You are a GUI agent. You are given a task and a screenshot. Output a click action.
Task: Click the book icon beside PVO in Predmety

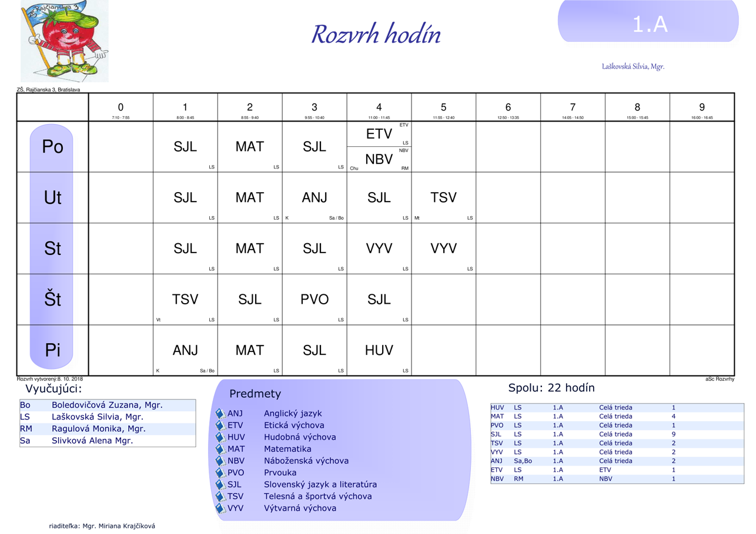pyautogui.click(x=220, y=472)
